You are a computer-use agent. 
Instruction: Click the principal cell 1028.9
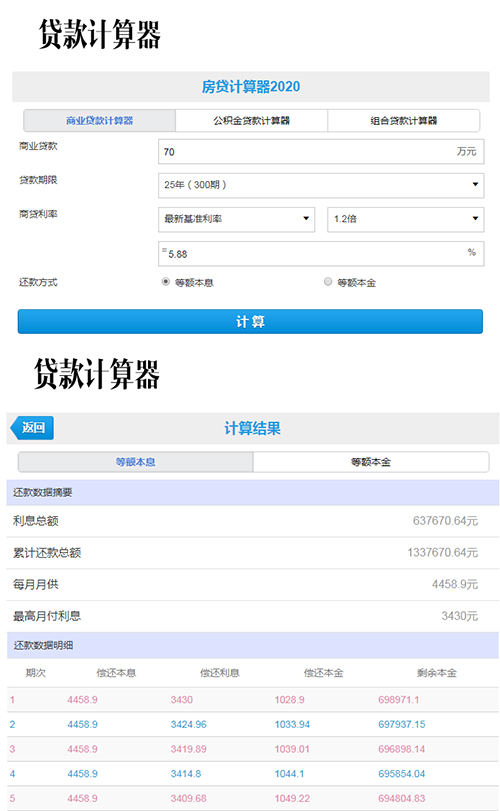click(290, 700)
